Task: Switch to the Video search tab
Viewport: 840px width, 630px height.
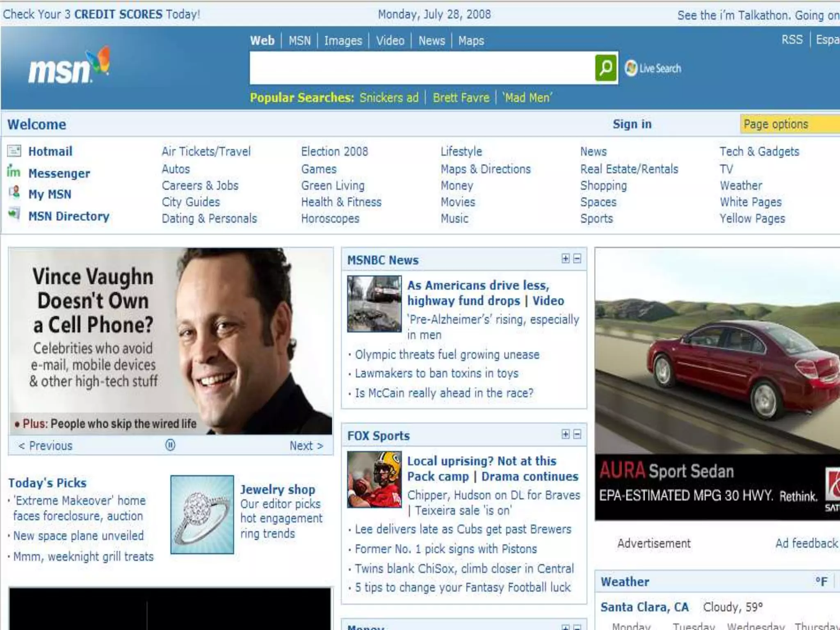Action: (x=390, y=41)
